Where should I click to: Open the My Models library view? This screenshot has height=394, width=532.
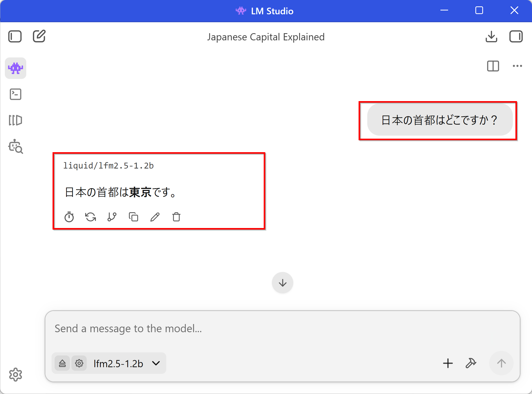tap(16, 120)
